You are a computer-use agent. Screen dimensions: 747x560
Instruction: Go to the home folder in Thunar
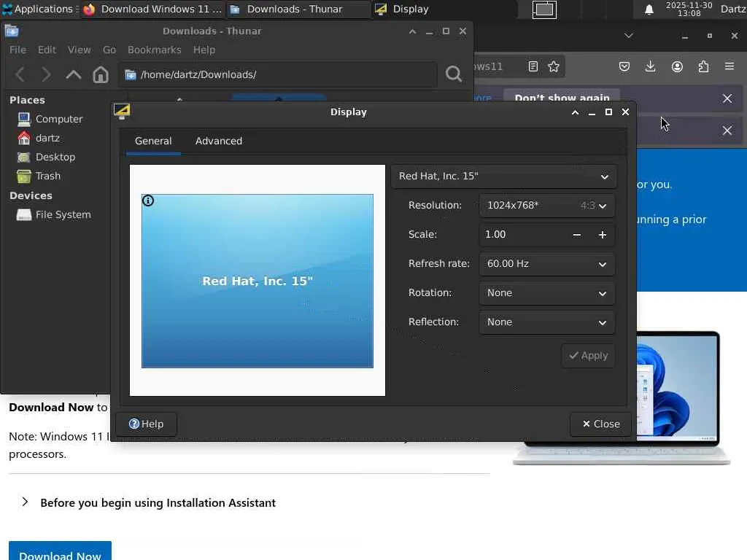pos(101,74)
